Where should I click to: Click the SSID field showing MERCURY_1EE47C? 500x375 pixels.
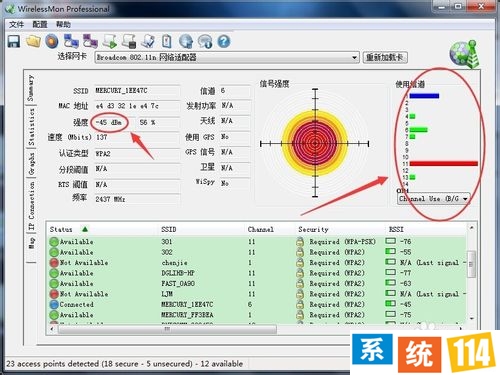coord(137,91)
